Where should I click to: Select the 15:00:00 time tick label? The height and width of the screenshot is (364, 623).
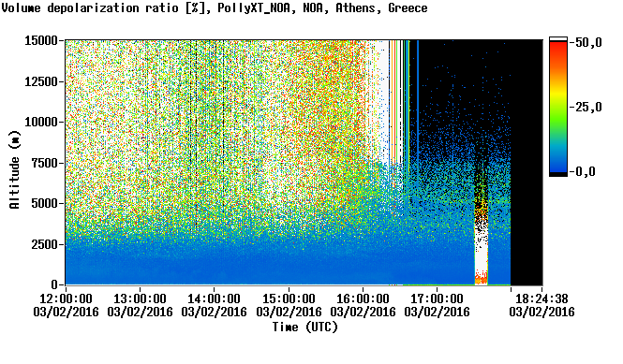(x=289, y=298)
